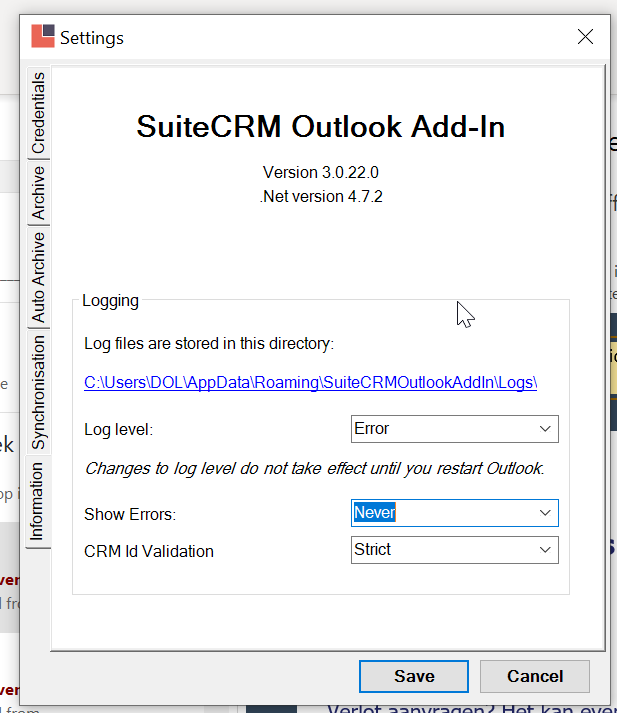Select the Information tab

click(38, 501)
